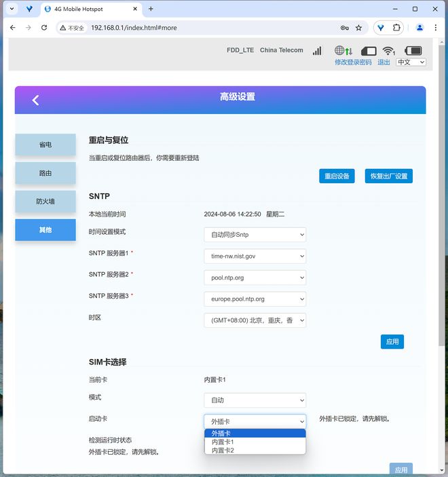Click scrollbar down arrow

(x=442, y=470)
